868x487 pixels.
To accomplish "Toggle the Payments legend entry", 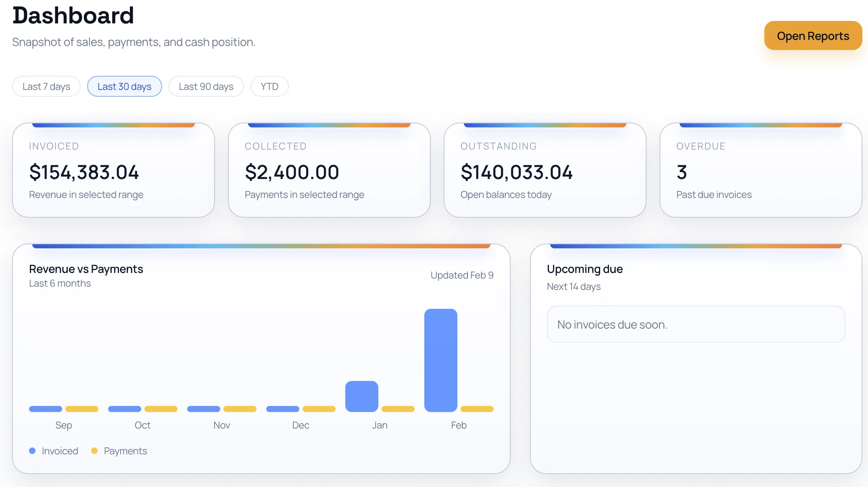I will [119, 451].
